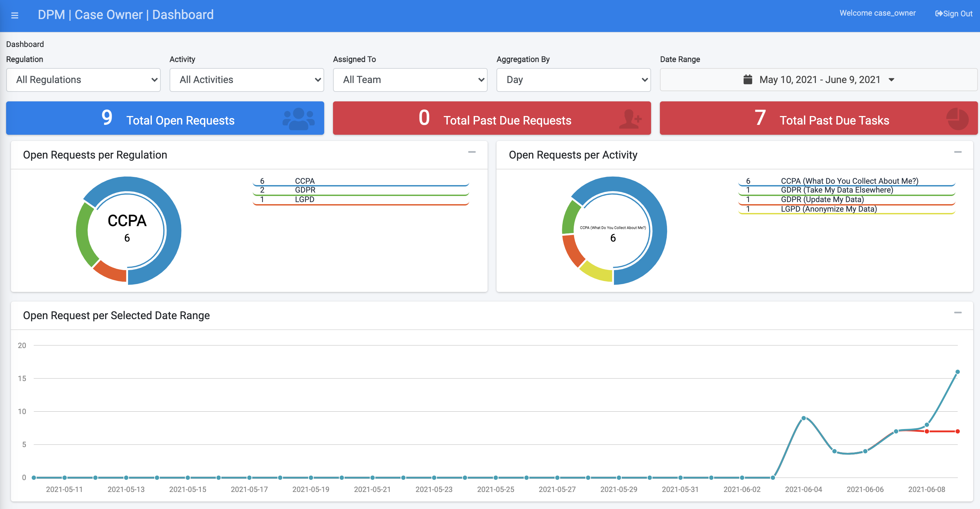Select CCPA (What Do You Collect About Me?) legend
Viewport: 980px width, 509px height.
click(x=847, y=181)
